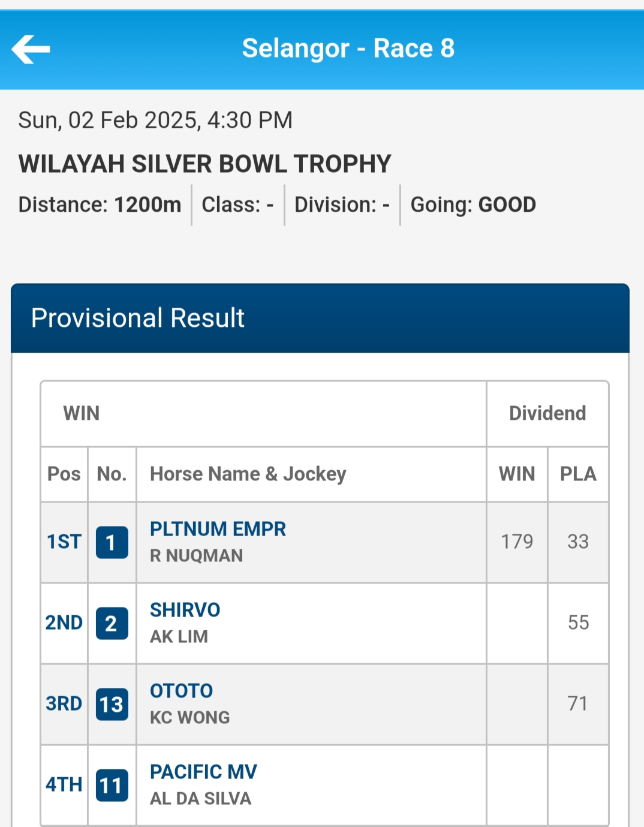Click PLA dividend value 71
Screen dimensions: 644x827
pyautogui.click(x=577, y=703)
